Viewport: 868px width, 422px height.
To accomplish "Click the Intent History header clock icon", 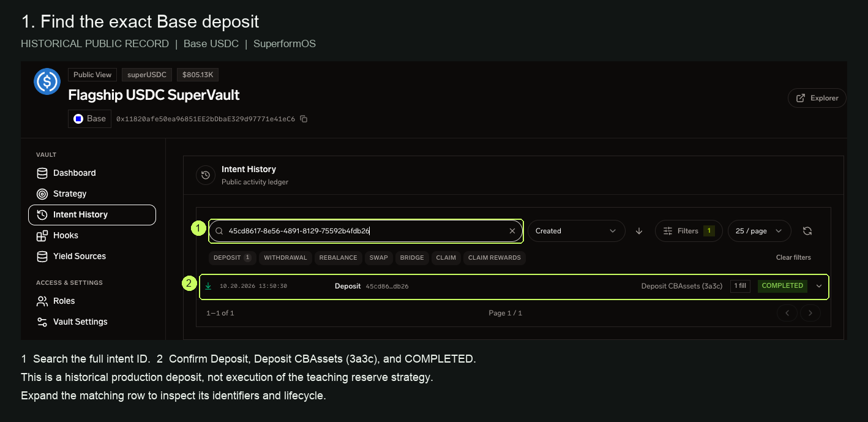I will point(206,175).
